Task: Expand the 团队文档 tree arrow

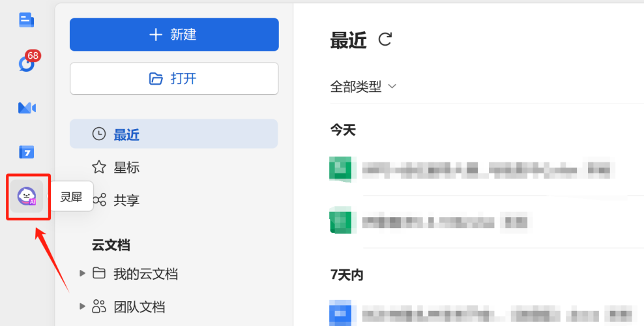Action: (x=82, y=306)
